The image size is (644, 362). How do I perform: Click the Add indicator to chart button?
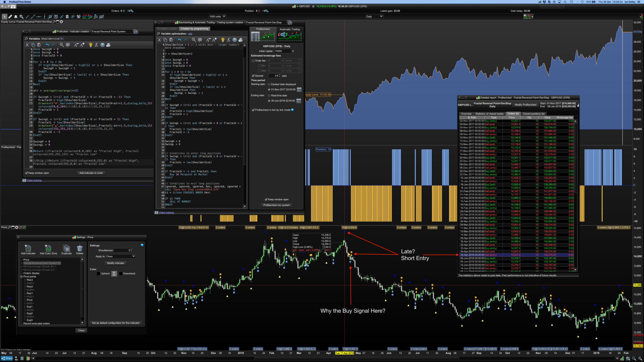point(91,173)
